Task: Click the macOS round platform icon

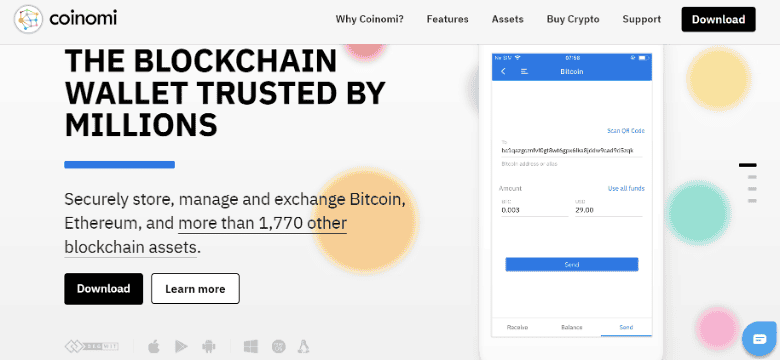Action: point(279,346)
